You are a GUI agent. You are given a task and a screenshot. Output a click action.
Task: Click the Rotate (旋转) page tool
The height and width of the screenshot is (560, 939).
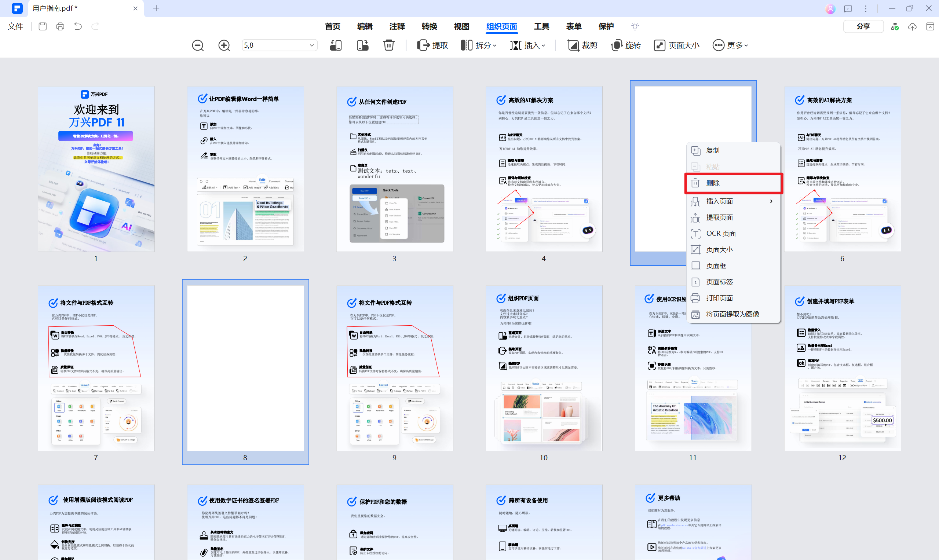tap(626, 45)
